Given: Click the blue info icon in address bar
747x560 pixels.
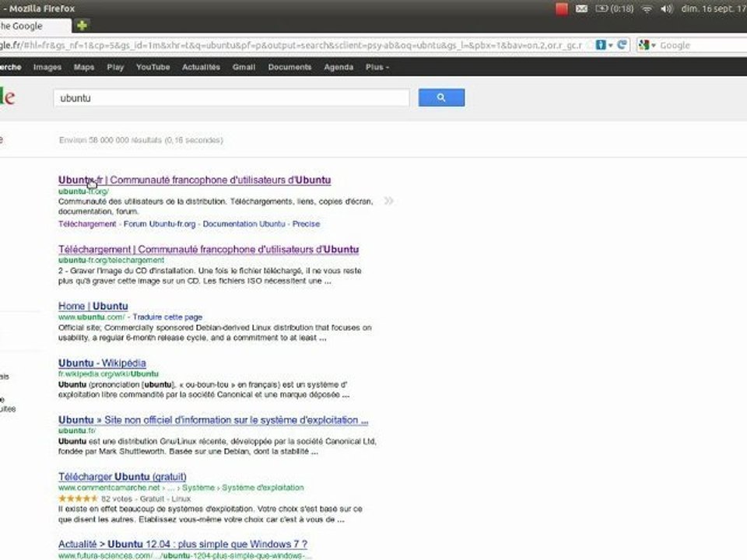Looking at the screenshot, I should [x=601, y=45].
